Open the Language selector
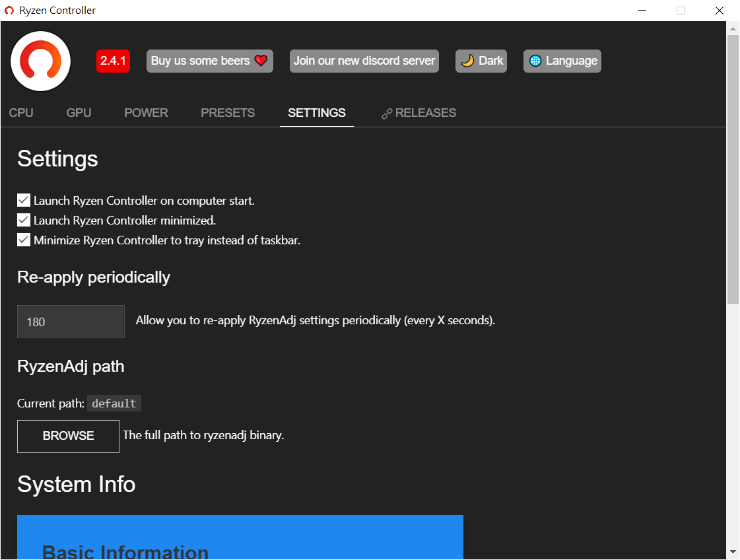Image resolution: width=740 pixels, height=560 pixels. coord(562,61)
